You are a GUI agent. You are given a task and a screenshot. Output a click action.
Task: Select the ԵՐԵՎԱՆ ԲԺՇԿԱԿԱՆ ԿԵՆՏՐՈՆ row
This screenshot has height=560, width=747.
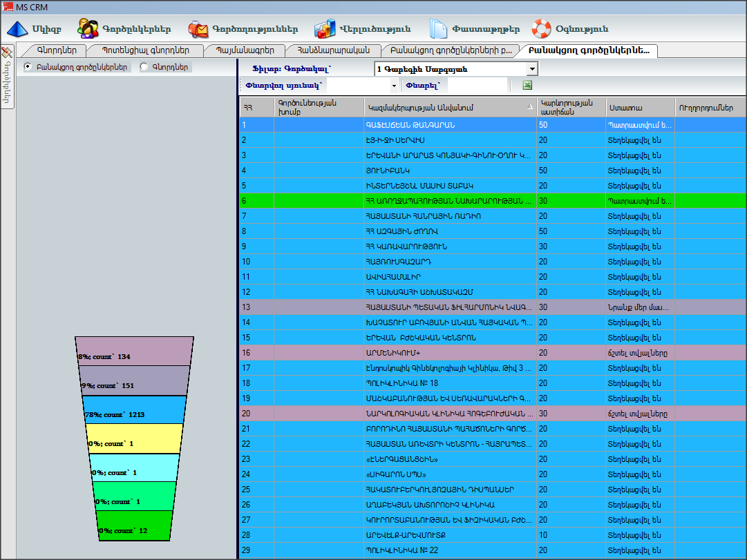tap(493, 338)
